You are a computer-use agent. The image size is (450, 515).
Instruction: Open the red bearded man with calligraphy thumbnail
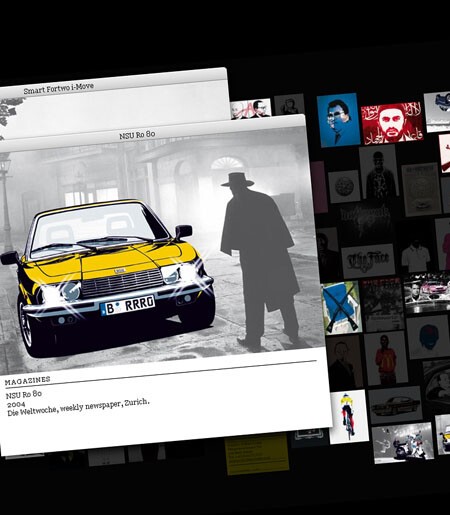click(x=392, y=123)
